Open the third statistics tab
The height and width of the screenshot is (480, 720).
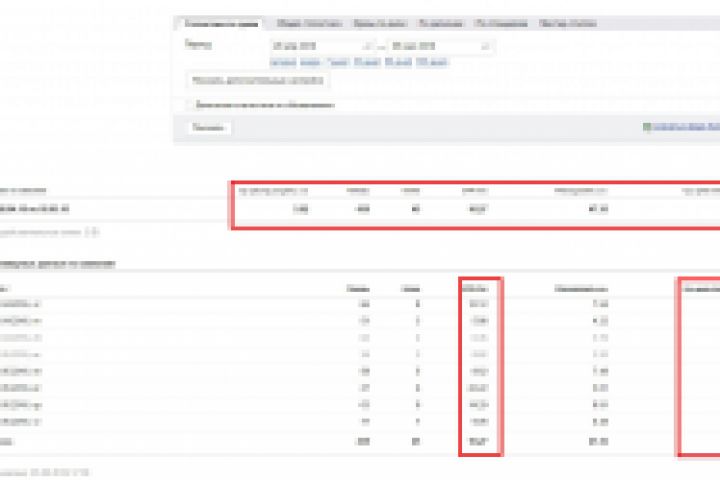380,23
